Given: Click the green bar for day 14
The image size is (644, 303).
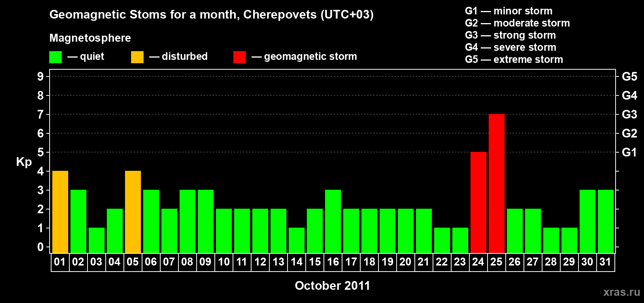Looking at the screenshot, I should 297,240.
